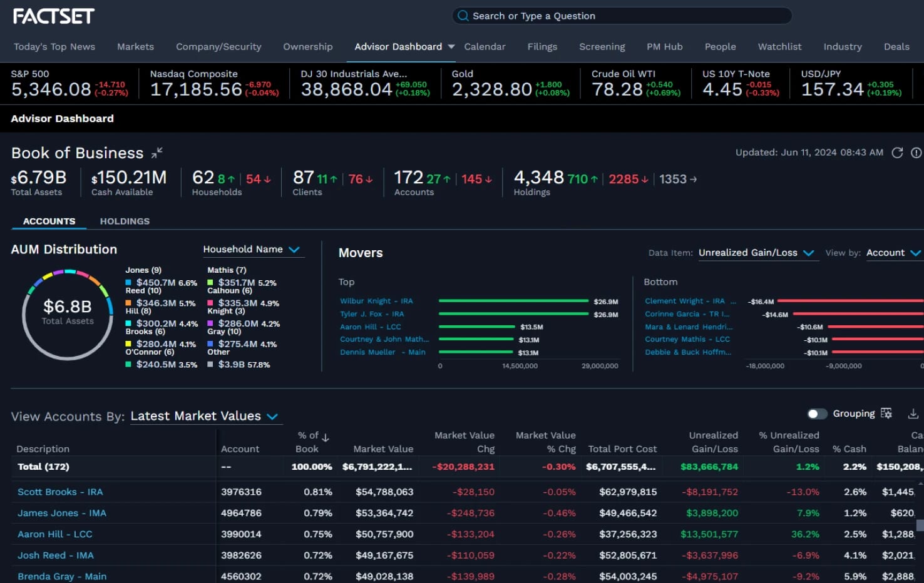Select the ACCOUNTS tab
This screenshot has height=583, width=924.
(x=49, y=221)
